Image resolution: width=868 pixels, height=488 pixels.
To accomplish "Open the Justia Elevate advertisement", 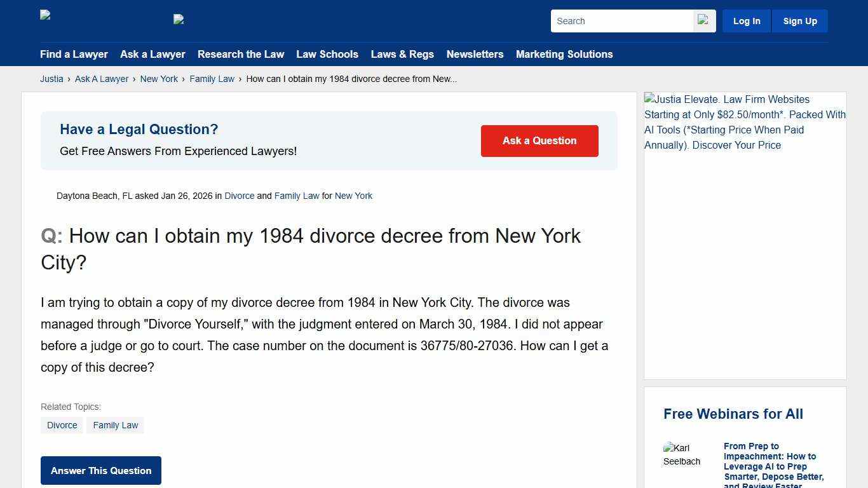I will pos(745,122).
